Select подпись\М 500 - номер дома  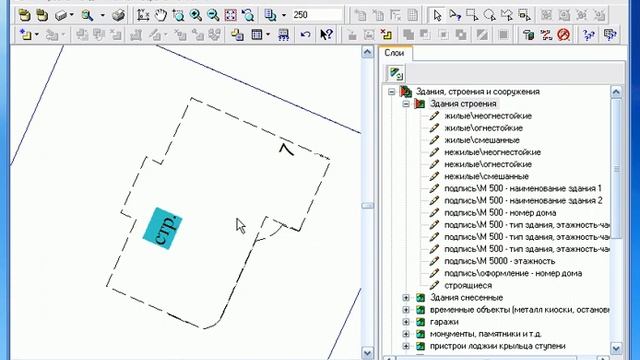[500, 213]
